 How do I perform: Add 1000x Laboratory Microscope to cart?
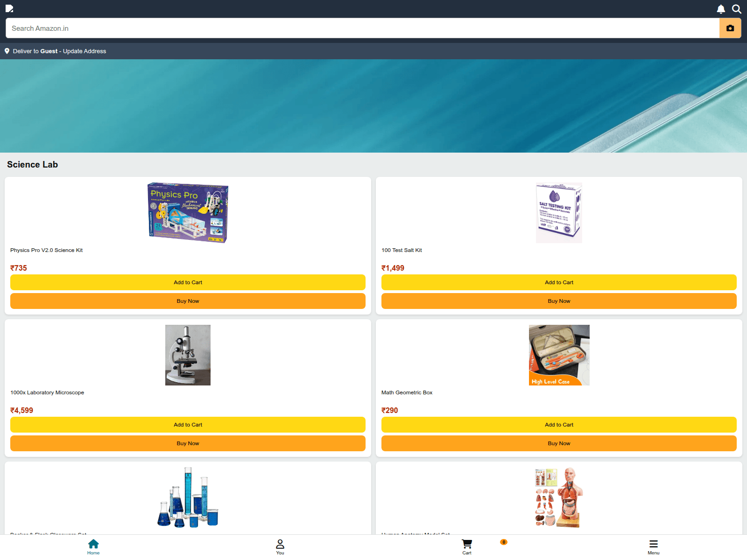pyautogui.click(x=188, y=425)
